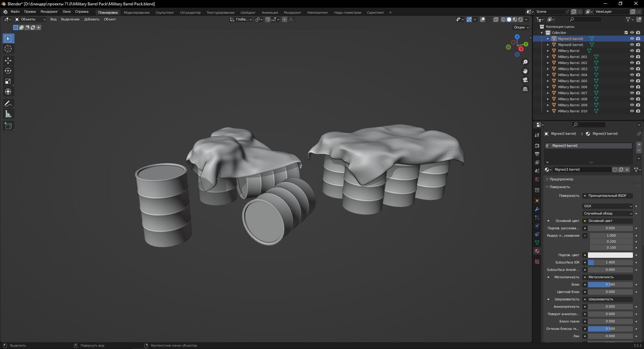Click the viewport zoom magnifier icon

pos(525,62)
